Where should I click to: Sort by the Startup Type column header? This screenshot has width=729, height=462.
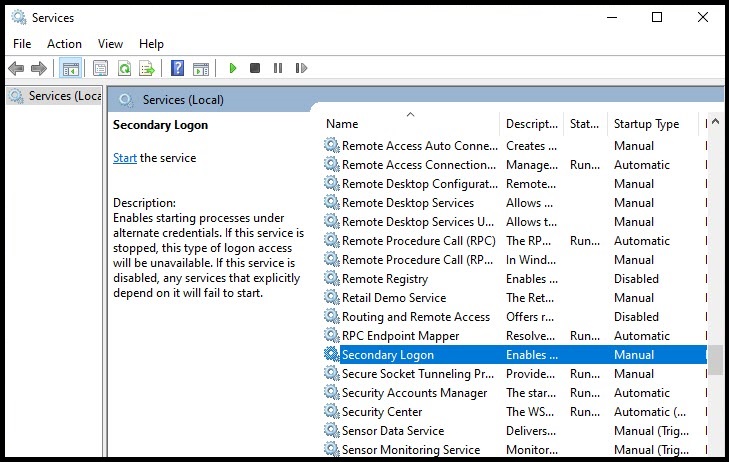click(x=653, y=124)
